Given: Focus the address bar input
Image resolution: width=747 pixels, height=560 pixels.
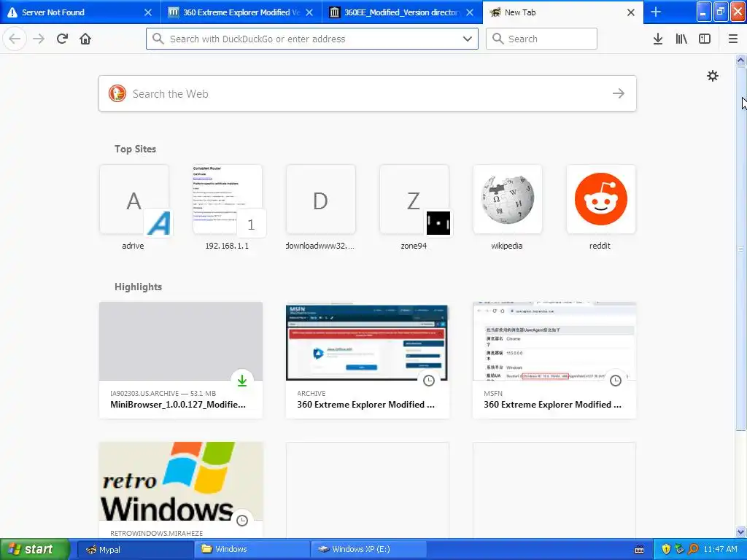Looking at the screenshot, I should coord(312,39).
